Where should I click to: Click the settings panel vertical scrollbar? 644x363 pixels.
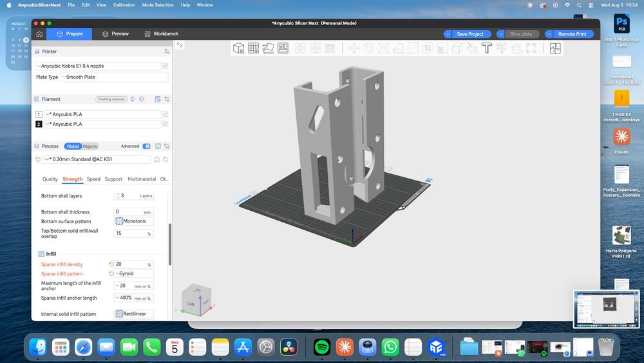coord(170,244)
